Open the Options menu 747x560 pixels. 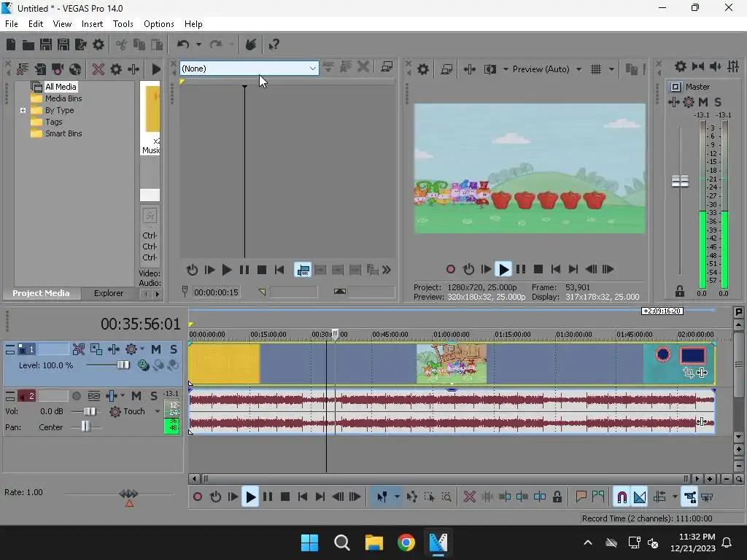click(158, 24)
